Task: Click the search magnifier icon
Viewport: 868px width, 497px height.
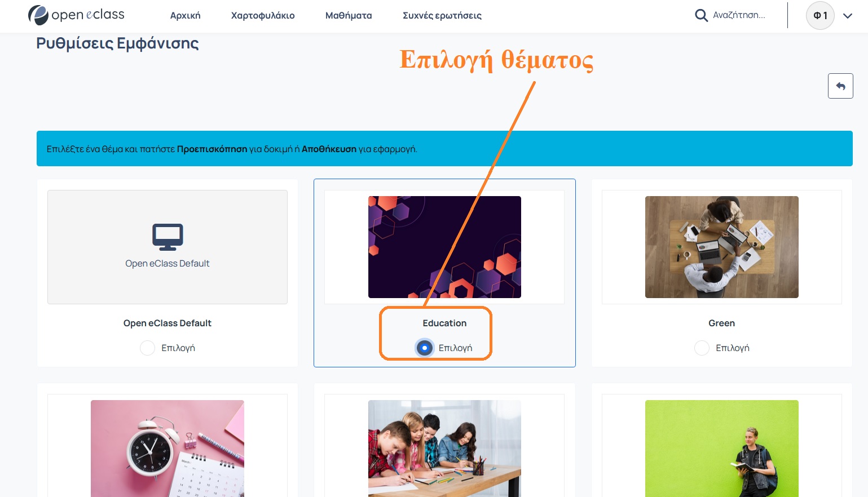Action: [701, 15]
